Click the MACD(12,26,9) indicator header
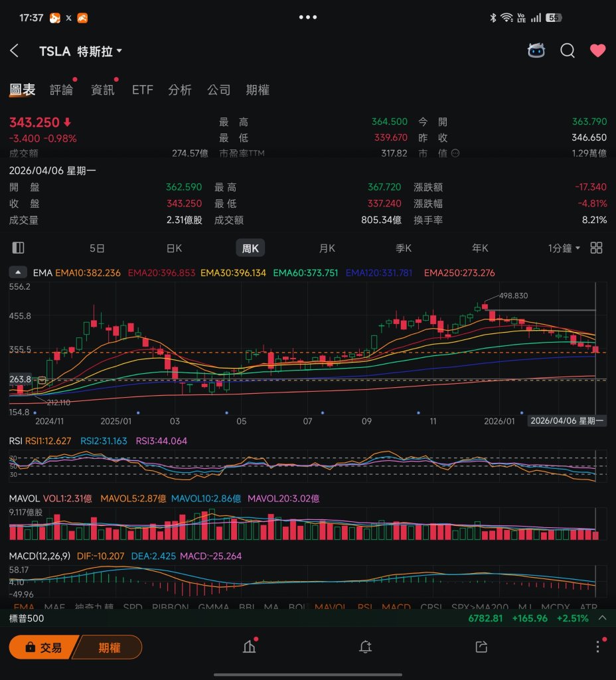Viewport: 616px width, 680px height. pos(39,556)
